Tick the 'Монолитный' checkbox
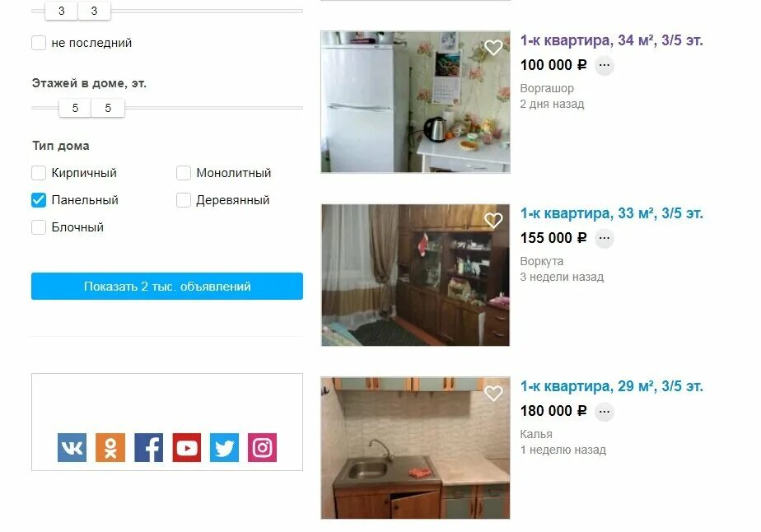This screenshot has height=532, width=761. point(184,173)
